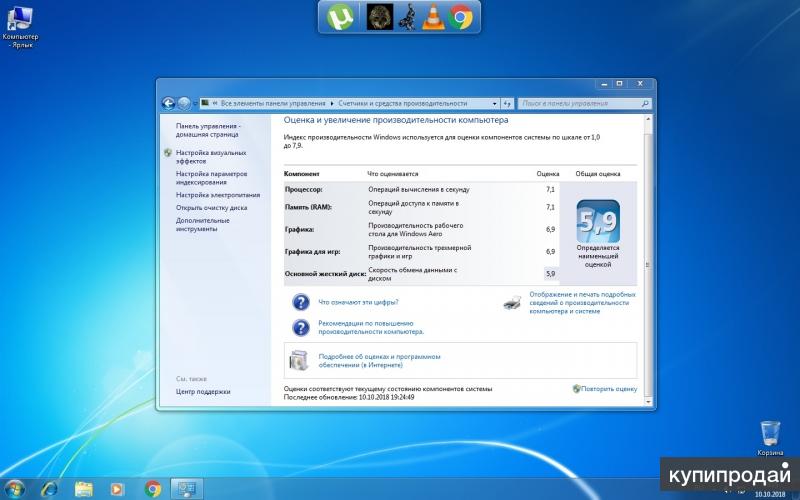Click the printer icon for detailed system info
This screenshot has height=500, width=800.
click(511, 302)
